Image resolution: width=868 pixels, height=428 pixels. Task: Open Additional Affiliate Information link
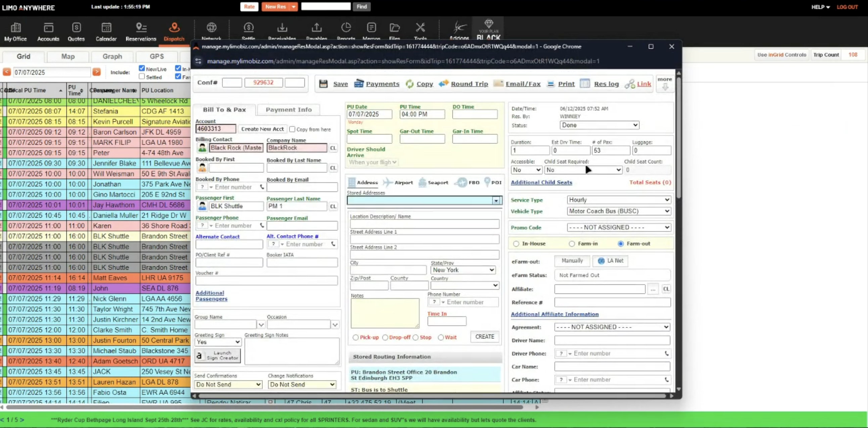coord(554,314)
